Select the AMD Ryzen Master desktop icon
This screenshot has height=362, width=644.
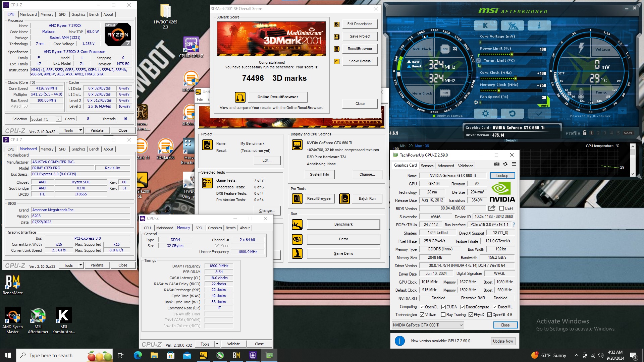coord(13,320)
